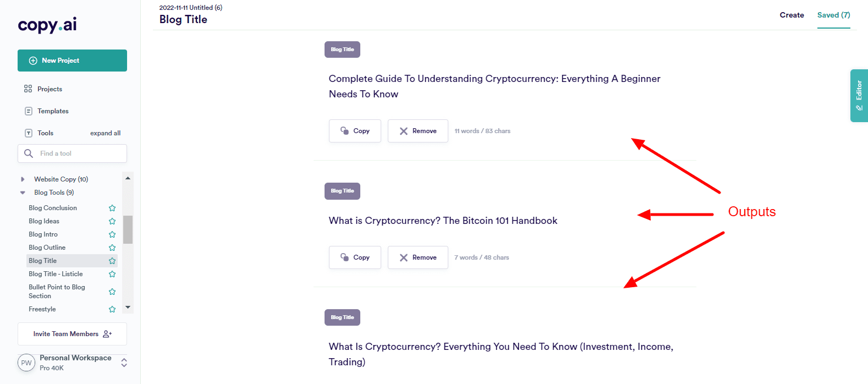Screen dimensions: 868x384
Task: Toggle the star beside Blog Ideas
Action: tap(112, 221)
